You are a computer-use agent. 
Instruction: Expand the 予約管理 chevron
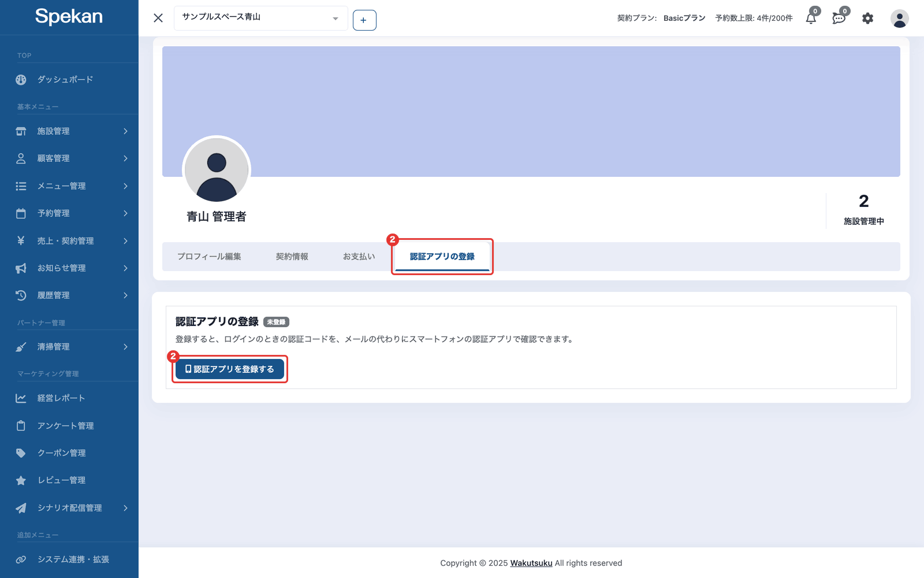[125, 213]
